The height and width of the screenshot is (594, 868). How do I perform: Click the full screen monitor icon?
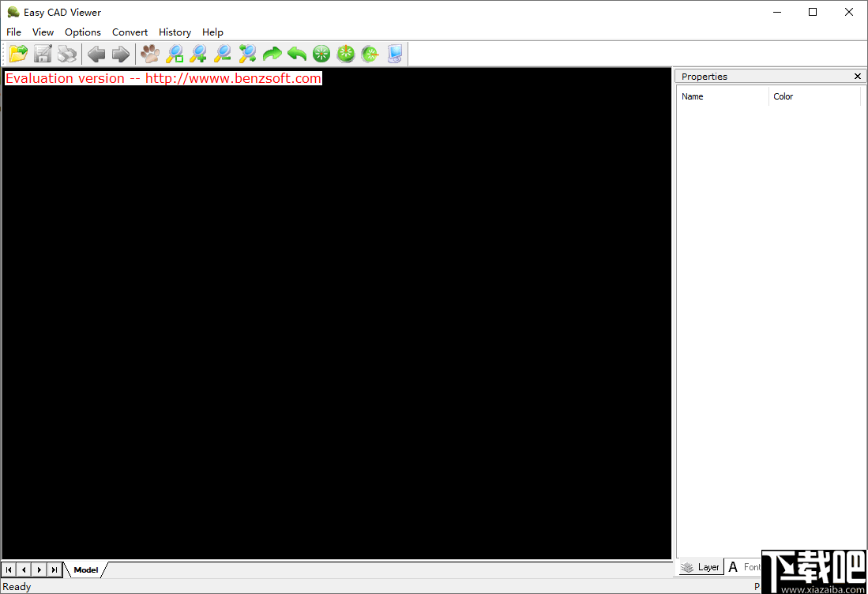[x=394, y=54]
